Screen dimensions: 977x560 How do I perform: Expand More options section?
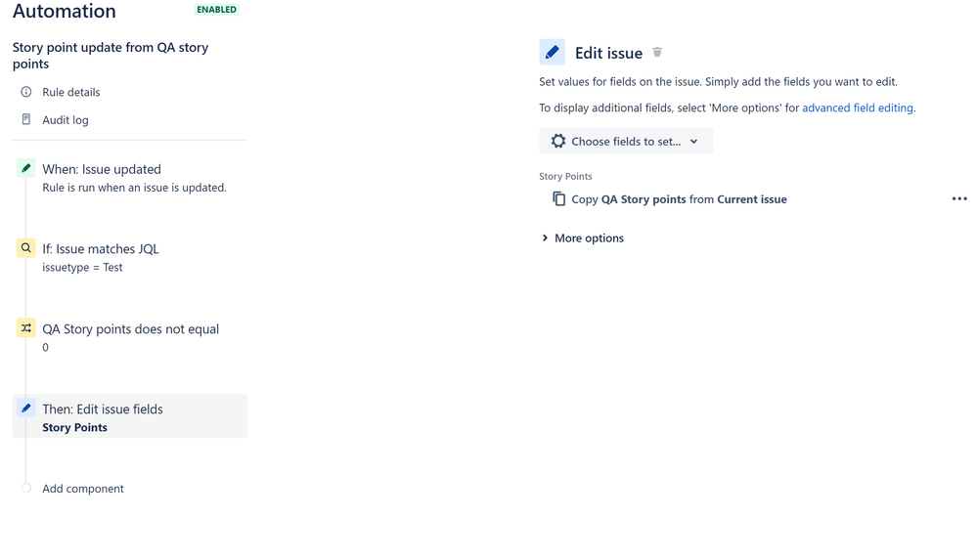click(583, 237)
